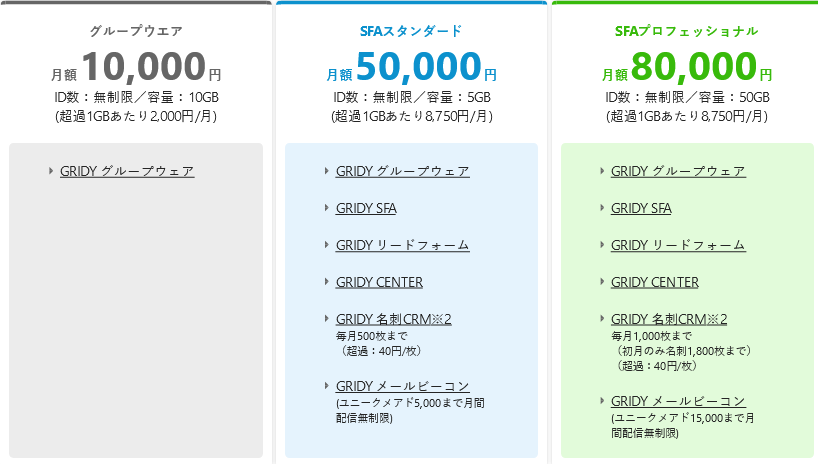Image resolution: width=818 pixels, height=464 pixels.
Task: Open GRIDY グループウェア in SFAスタンダード plan
Action: (x=403, y=171)
